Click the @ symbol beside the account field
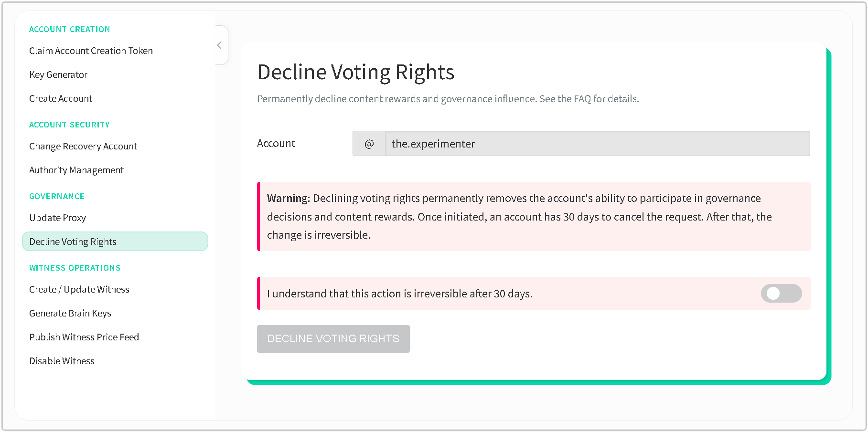This screenshot has width=868, height=432. [369, 144]
